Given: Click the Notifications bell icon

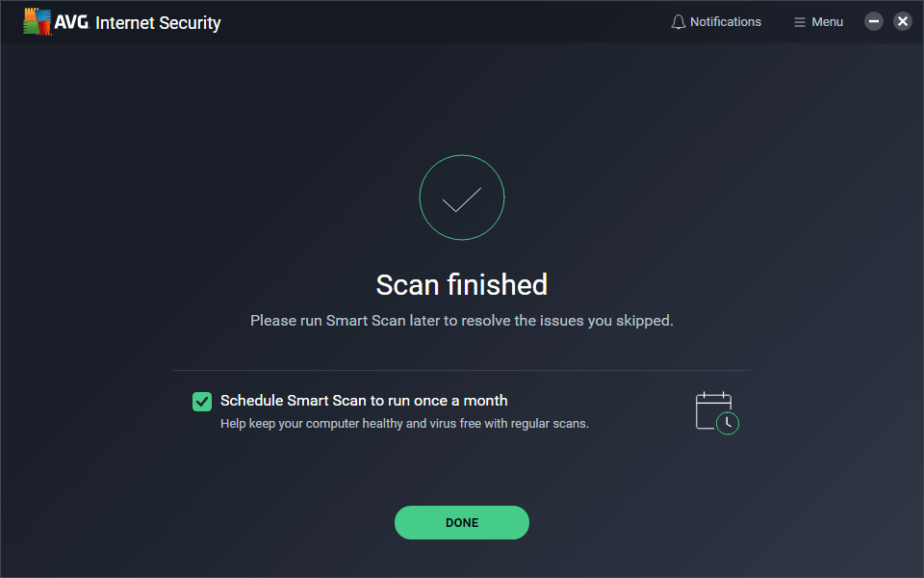Looking at the screenshot, I should coord(679,22).
